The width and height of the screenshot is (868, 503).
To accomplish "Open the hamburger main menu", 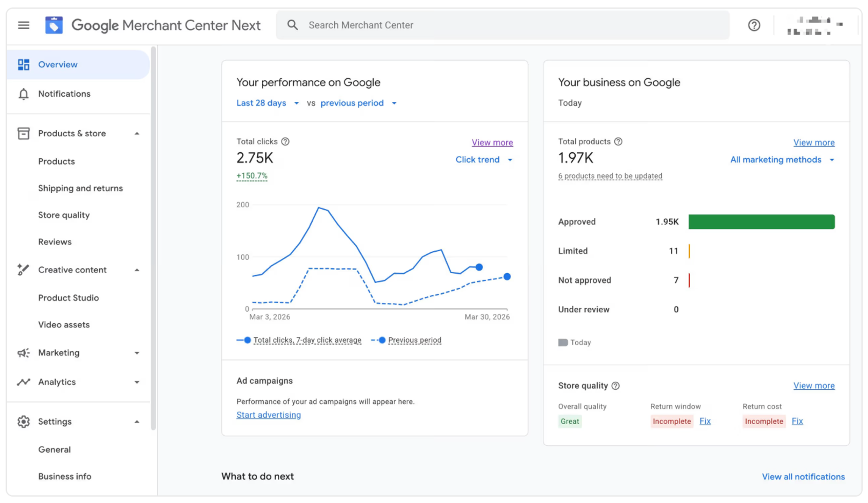I will (x=23, y=25).
